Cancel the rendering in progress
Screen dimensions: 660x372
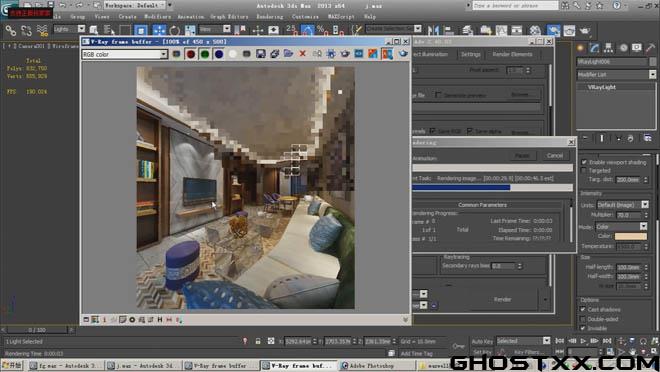coord(555,156)
